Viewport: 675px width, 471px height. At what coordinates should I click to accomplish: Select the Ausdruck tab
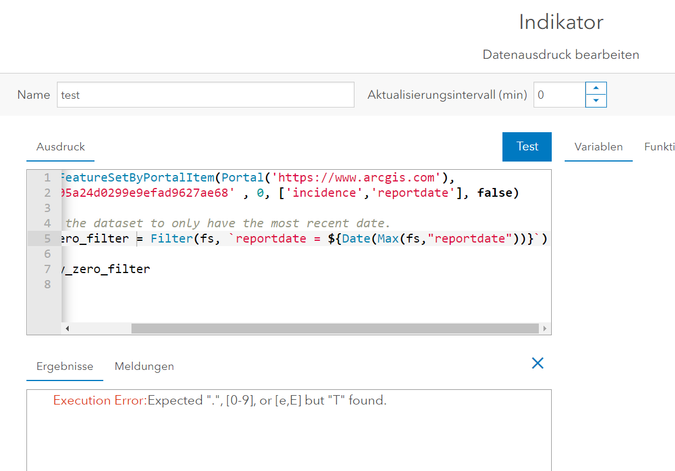coord(60,147)
